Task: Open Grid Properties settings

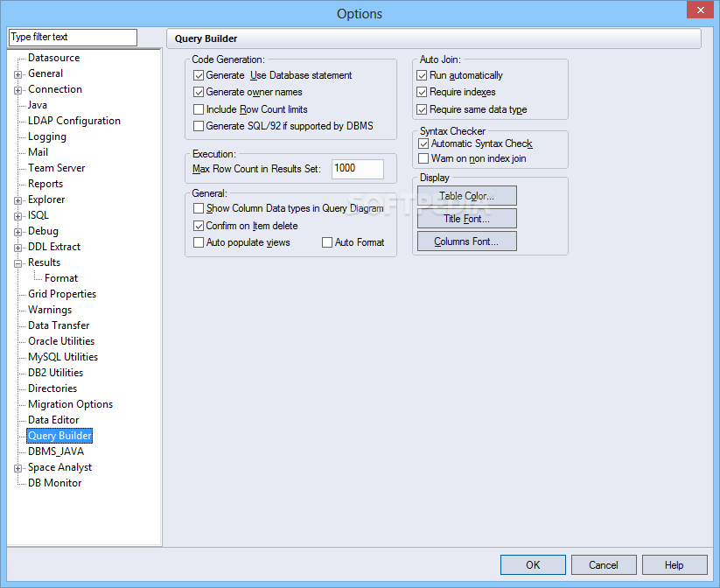Action: pos(62,294)
